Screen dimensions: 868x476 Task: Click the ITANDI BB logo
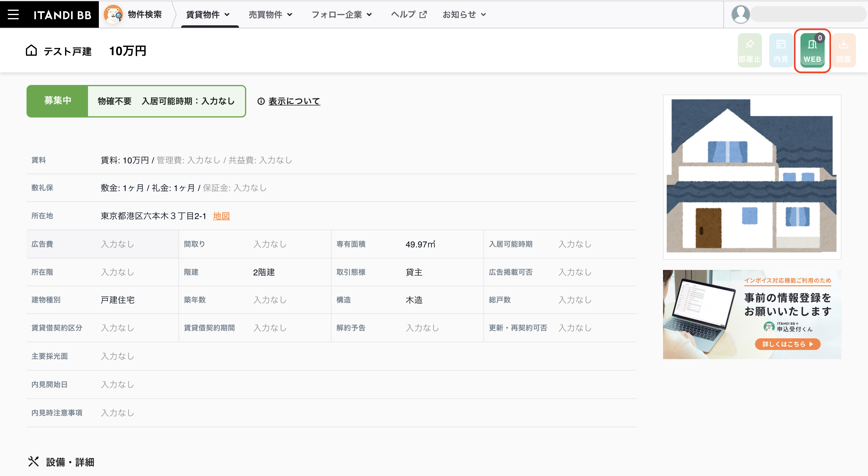click(62, 14)
